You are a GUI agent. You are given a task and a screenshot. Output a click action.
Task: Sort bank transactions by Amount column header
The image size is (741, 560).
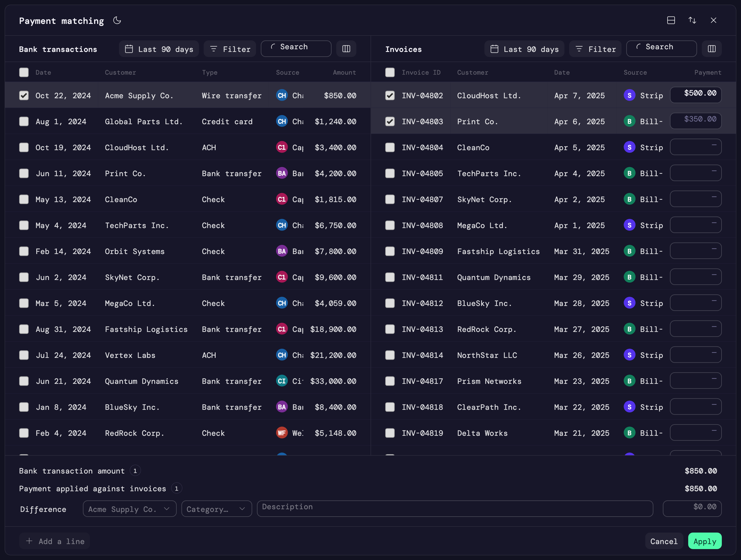coord(344,72)
